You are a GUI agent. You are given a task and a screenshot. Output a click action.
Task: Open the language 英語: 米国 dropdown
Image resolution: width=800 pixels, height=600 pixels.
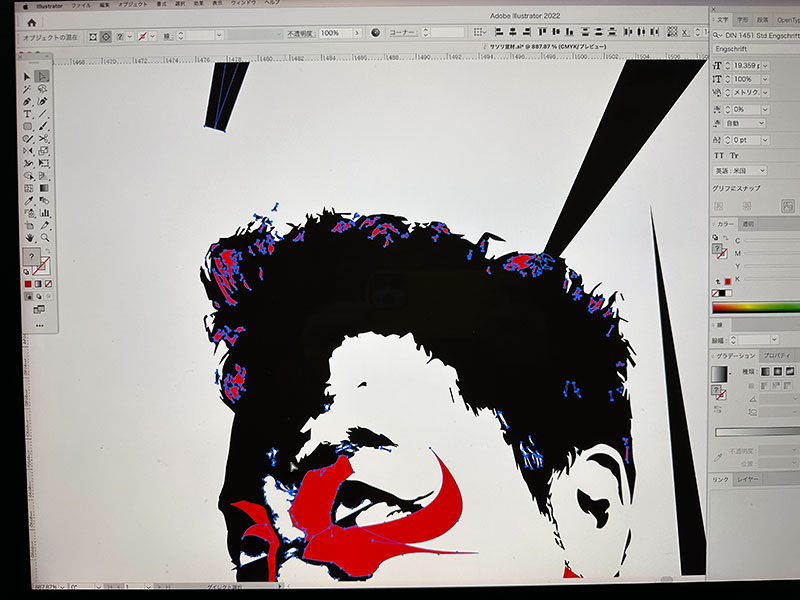(x=739, y=170)
